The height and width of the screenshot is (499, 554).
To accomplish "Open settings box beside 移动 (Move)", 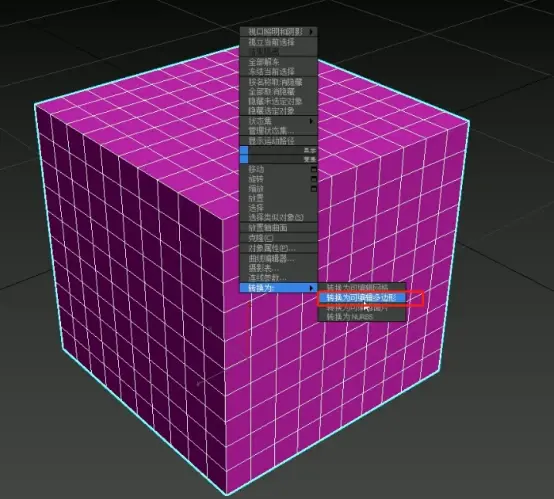I will [313, 170].
